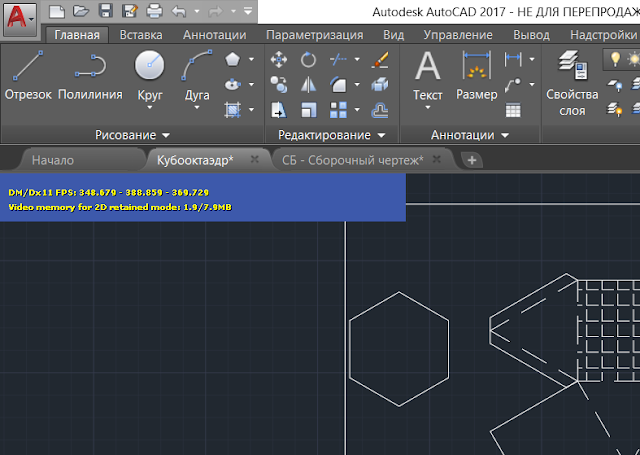Image resolution: width=640 pixels, height=455 pixels.
Task: Open the Надстройки ribbon tab
Action: point(603,35)
